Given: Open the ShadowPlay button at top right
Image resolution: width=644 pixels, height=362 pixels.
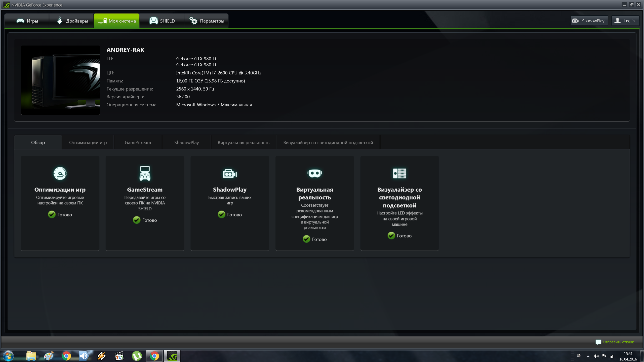Looking at the screenshot, I should coord(589,21).
